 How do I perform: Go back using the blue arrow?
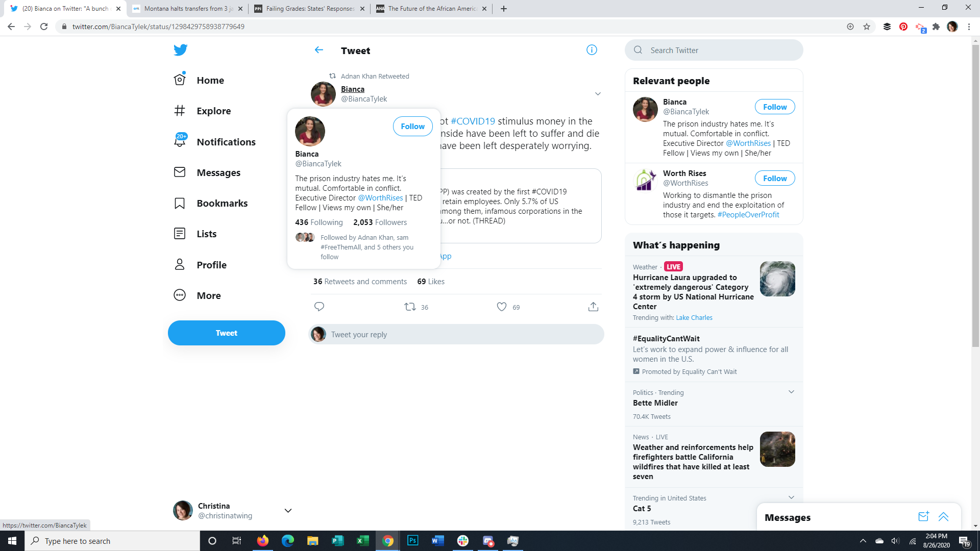point(319,50)
